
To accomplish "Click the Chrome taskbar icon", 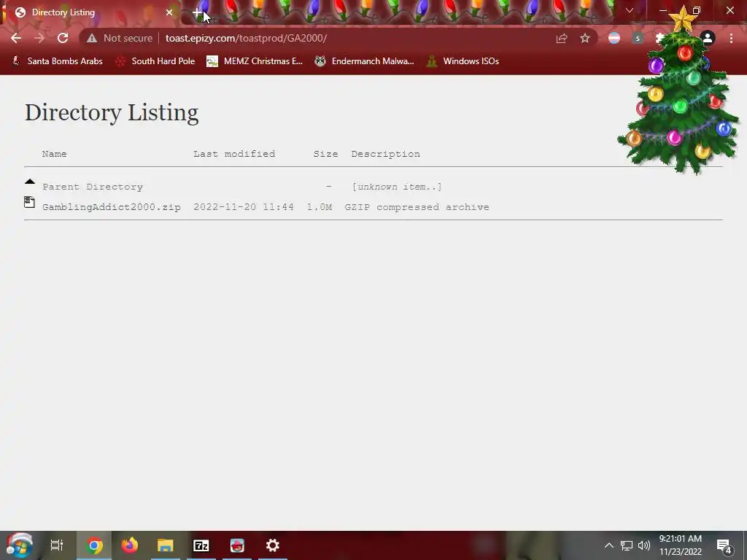I will (94, 545).
